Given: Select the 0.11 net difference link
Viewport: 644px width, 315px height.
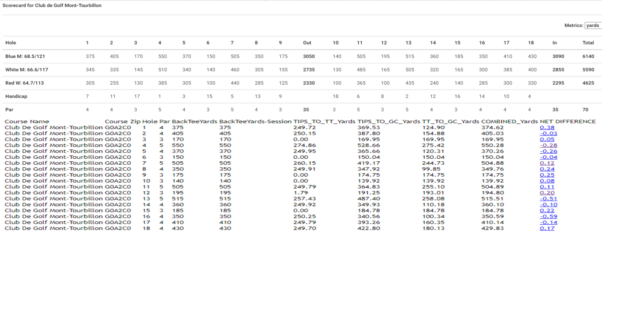Looking at the screenshot, I should 547,187.
